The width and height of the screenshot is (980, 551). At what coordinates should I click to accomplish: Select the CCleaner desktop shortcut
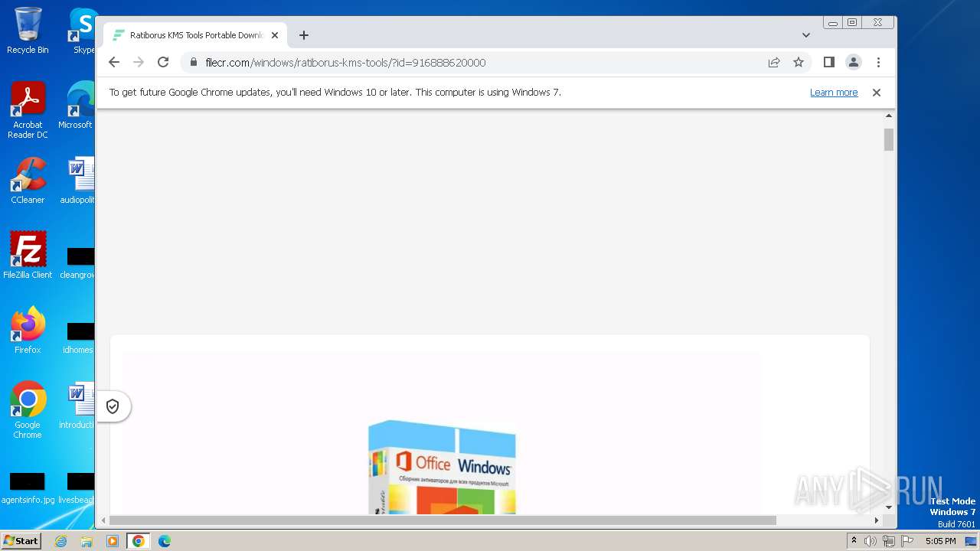[28, 181]
